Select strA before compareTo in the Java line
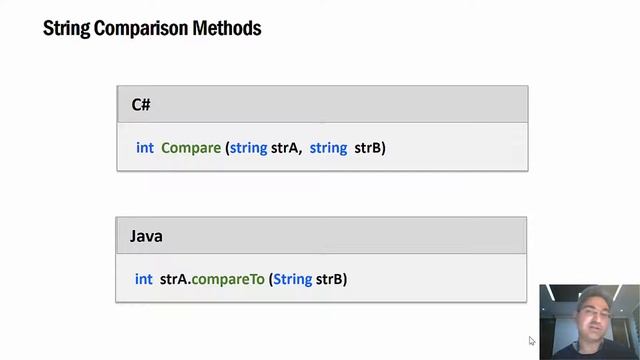The height and width of the screenshot is (360, 640). 173,279
